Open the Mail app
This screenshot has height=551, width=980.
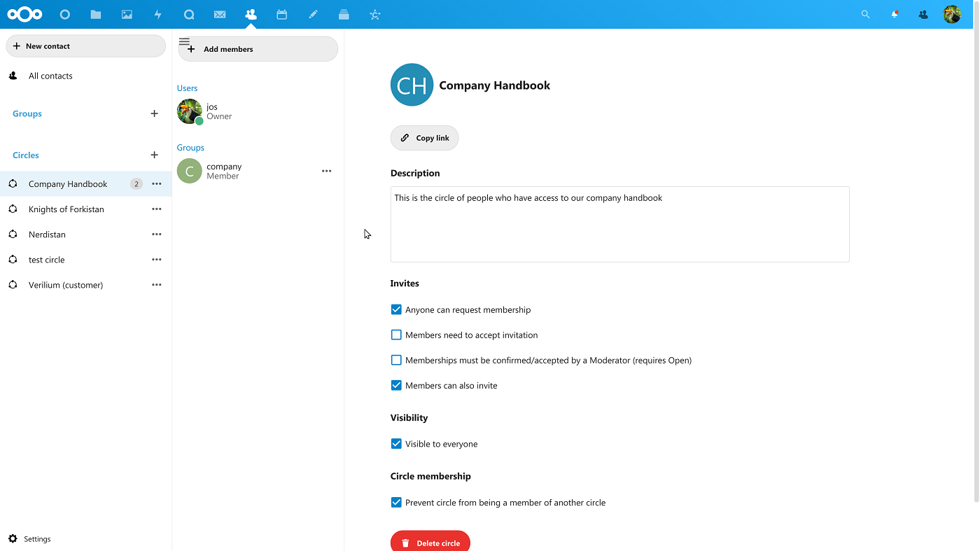tap(220, 14)
